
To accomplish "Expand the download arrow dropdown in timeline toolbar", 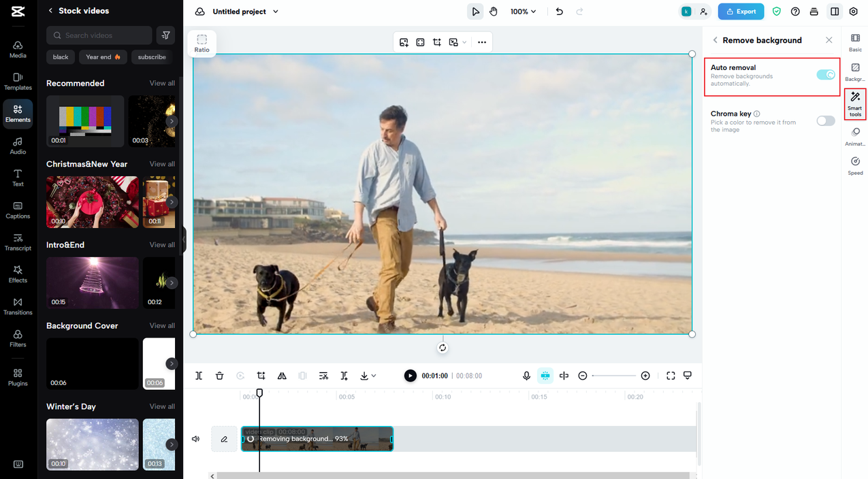I will point(374,376).
